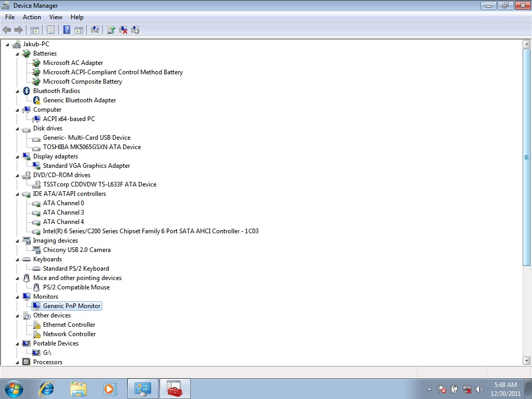The image size is (532, 399).
Task: Select Intel 6 Series SATA AHCI Controller
Action: click(x=151, y=231)
